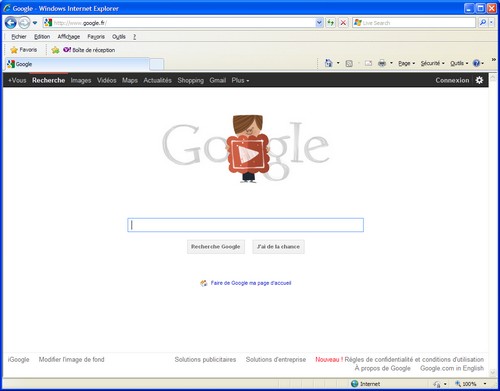Open Google settings gear icon
Image resolution: width=500 pixels, height=391 pixels.
pyautogui.click(x=479, y=80)
